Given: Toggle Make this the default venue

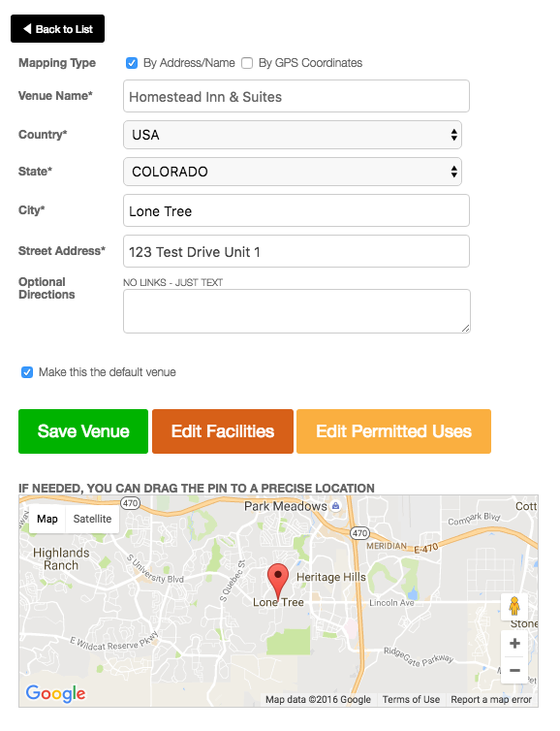Looking at the screenshot, I should pyautogui.click(x=27, y=372).
